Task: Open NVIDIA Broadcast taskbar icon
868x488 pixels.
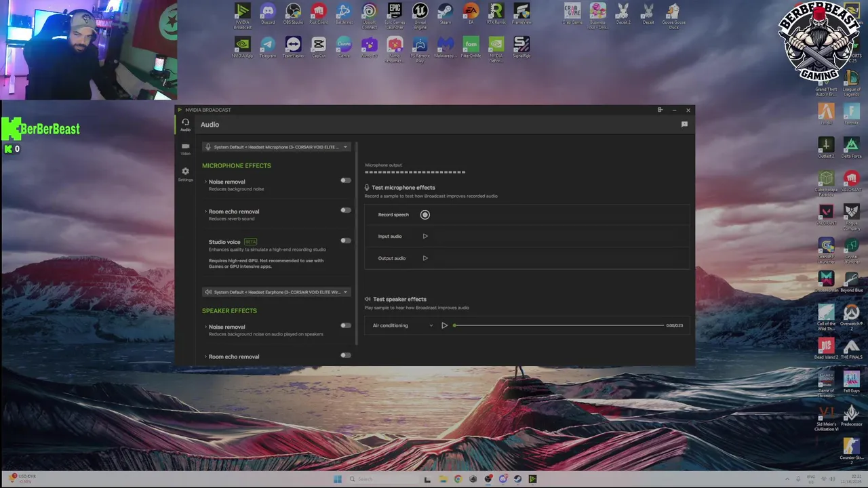Action: point(532,479)
